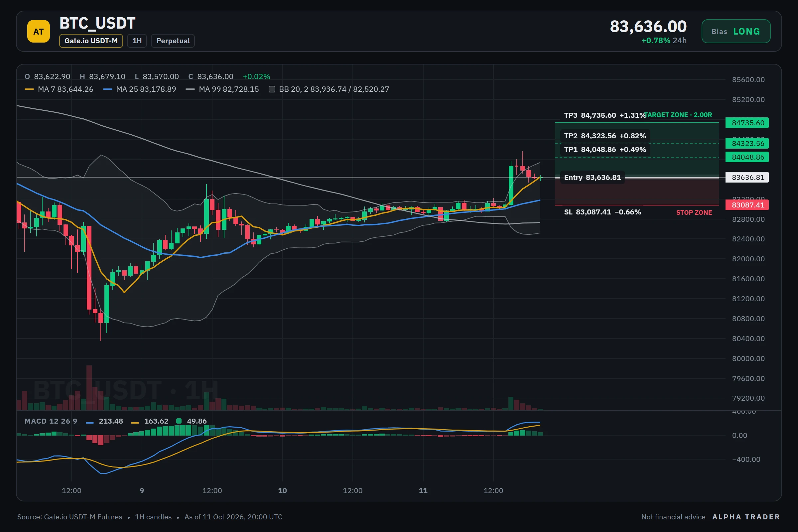798x532 pixels.
Task: Click the Entry 83,636.81 label
Action: [x=593, y=178]
